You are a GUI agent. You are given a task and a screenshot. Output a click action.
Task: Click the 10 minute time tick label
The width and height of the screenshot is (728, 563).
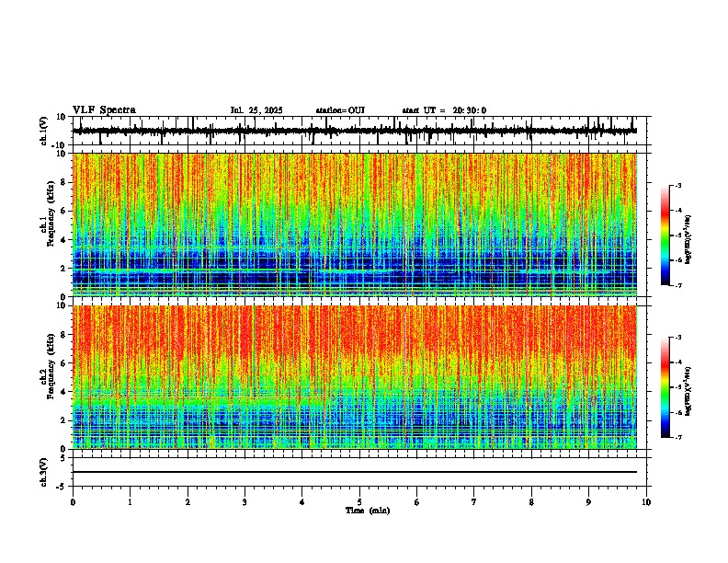pos(646,502)
